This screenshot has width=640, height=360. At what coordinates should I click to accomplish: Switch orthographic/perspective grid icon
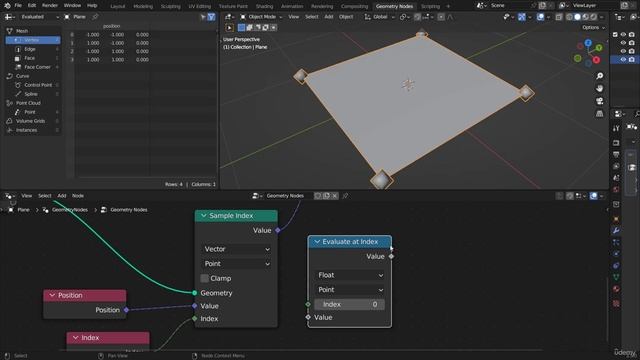coord(600,114)
